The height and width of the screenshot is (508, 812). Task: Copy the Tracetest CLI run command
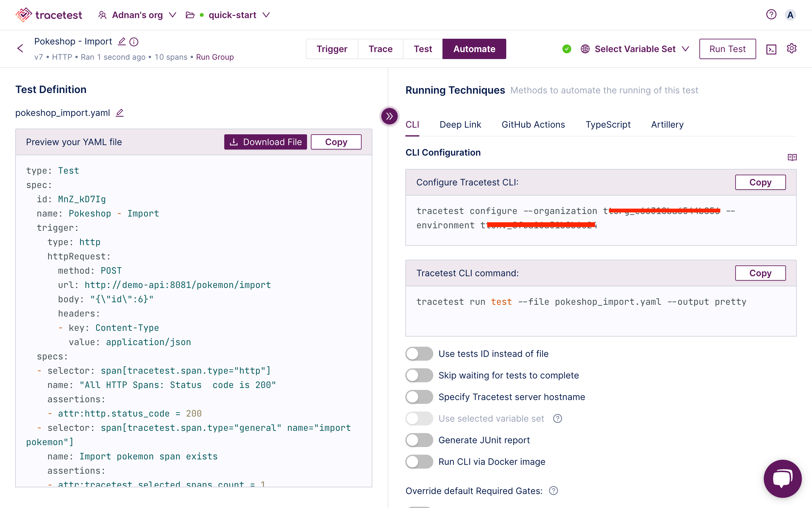760,273
